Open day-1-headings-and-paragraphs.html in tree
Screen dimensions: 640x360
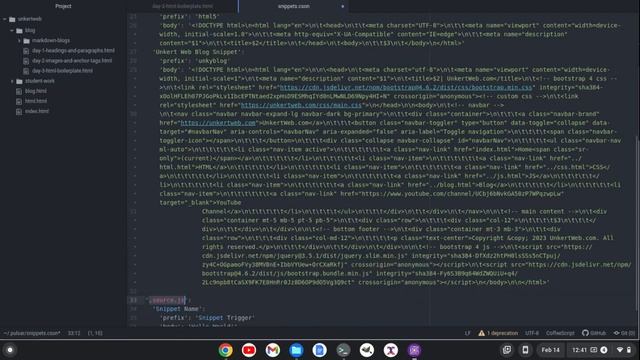tap(73, 51)
